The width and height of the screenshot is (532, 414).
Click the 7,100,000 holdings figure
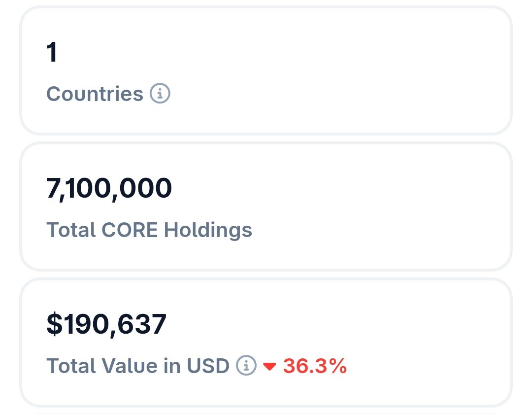[109, 188]
